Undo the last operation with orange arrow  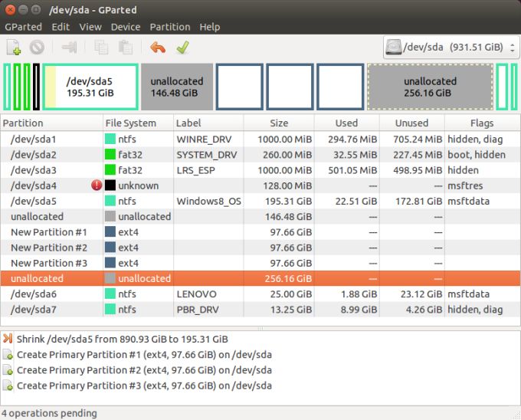pos(158,48)
